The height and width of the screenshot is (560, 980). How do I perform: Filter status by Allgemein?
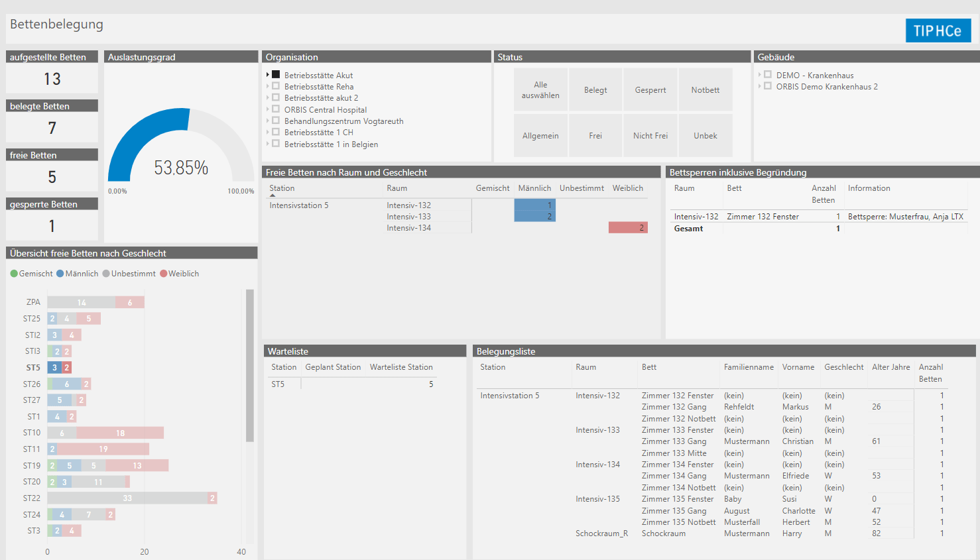[x=540, y=135]
